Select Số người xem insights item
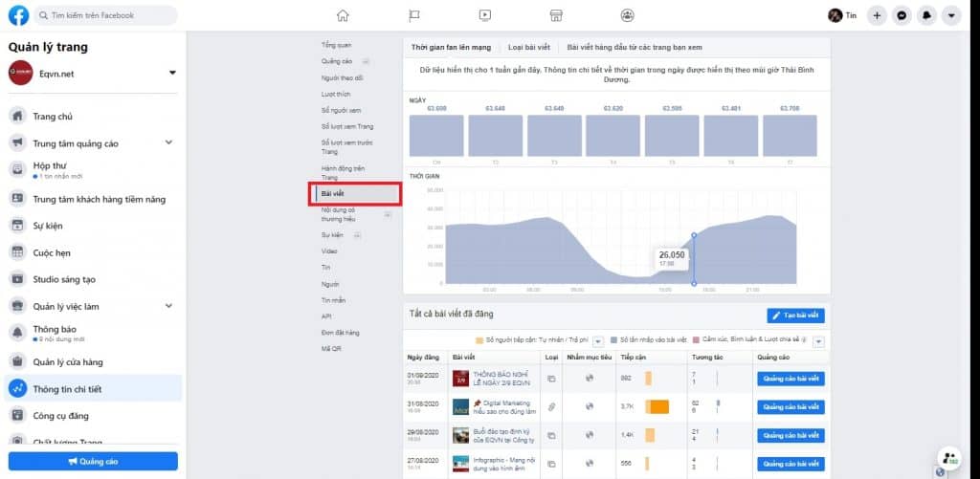The image size is (980, 479). [x=342, y=110]
